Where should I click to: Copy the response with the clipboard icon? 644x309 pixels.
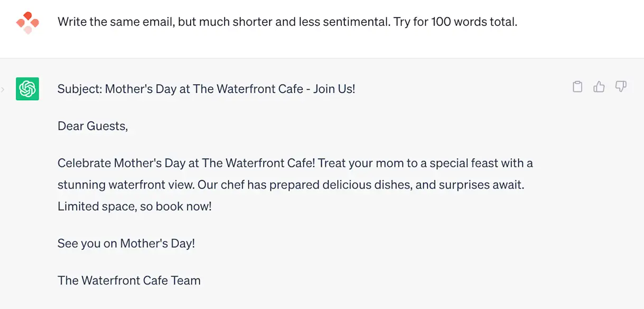pos(577,87)
